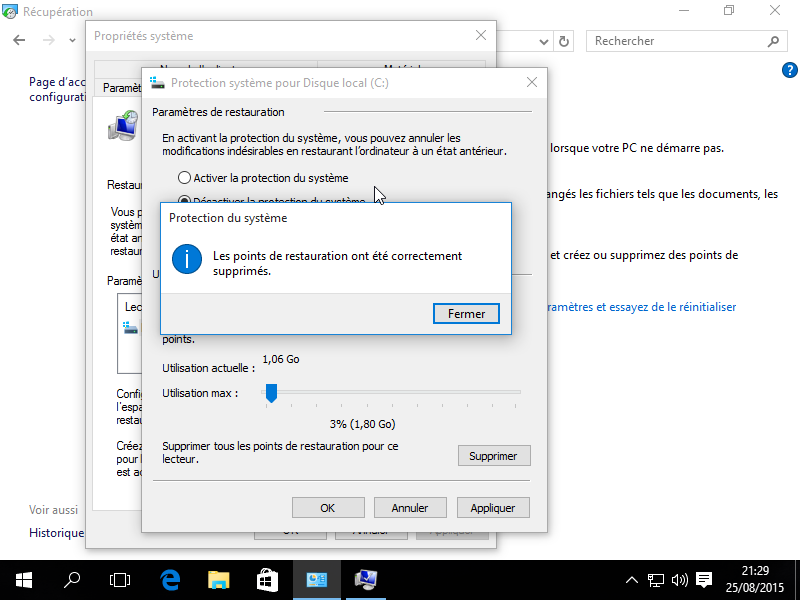The image size is (800, 600).
Task: Click in the Rechercher search field
Action: [675, 41]
